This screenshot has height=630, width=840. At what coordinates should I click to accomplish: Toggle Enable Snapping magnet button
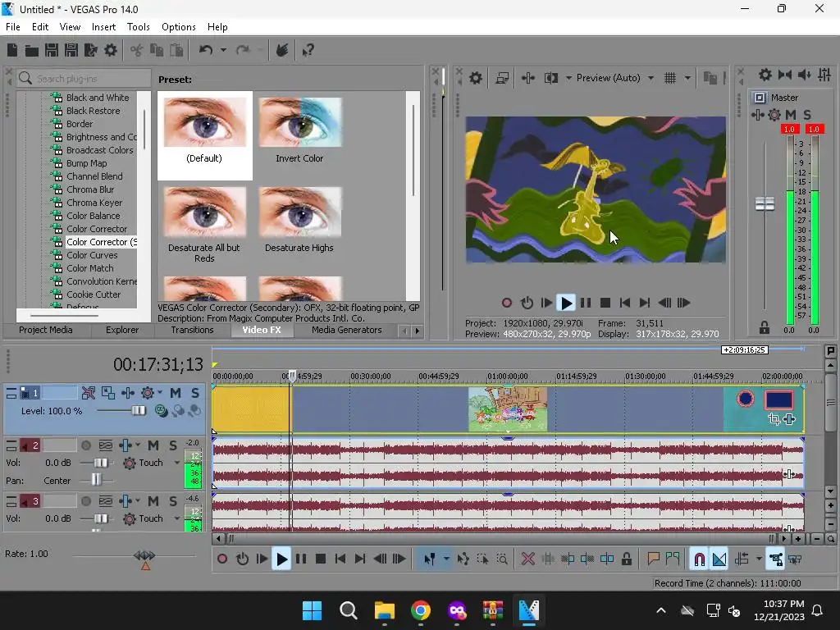[699, 559]
